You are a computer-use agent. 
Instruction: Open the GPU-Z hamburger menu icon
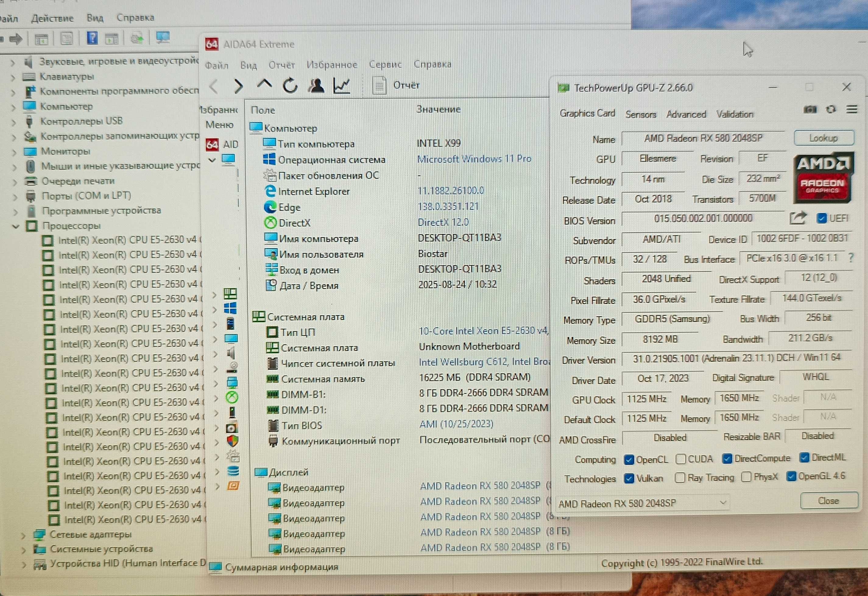852,109
